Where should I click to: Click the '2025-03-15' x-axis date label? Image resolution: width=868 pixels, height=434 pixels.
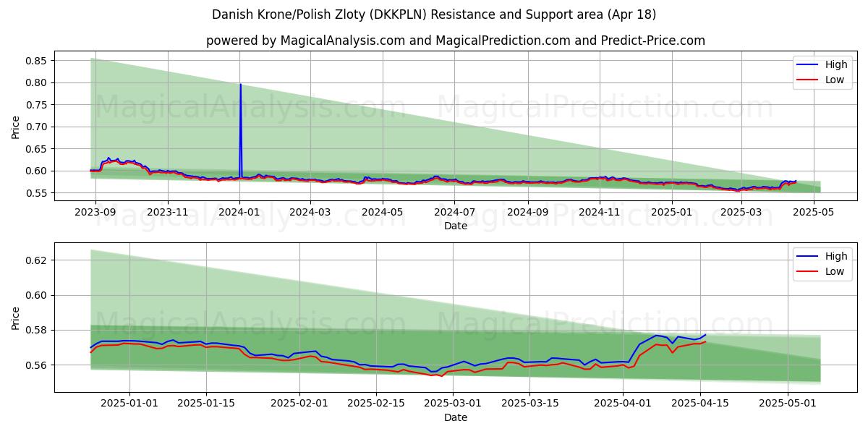click(x=529, y=404)
